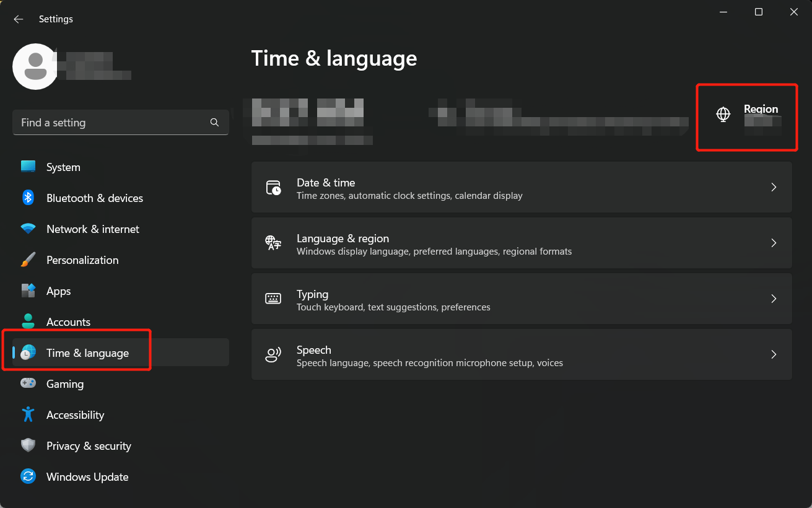Go back using the arrow button
The width and height of the screenshot is (812, 508).
[18, 19]
